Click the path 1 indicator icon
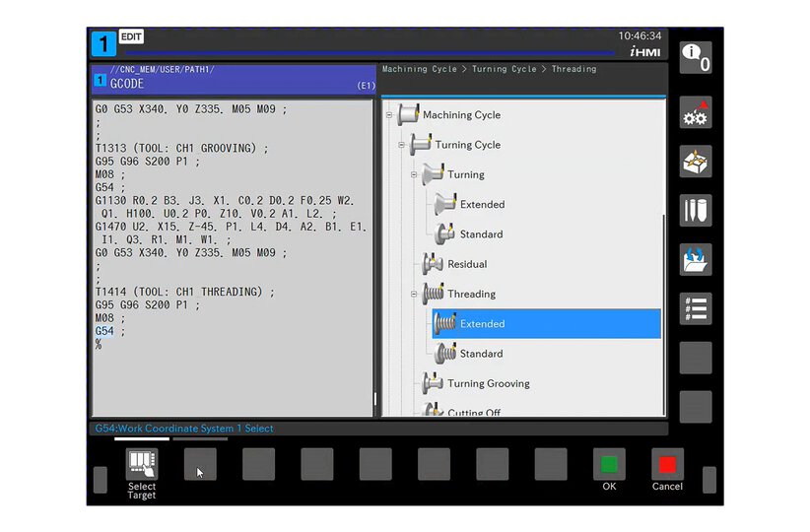The height and width of the screenshot is (532, 810). (103, 44)
